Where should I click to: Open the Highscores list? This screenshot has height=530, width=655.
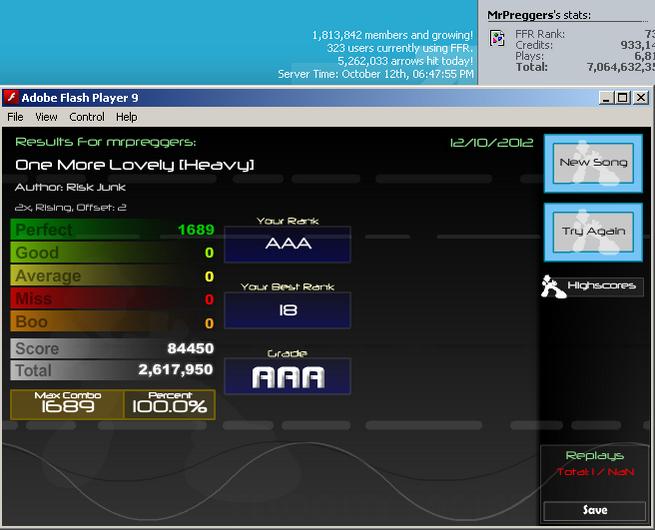pos(602,286)
